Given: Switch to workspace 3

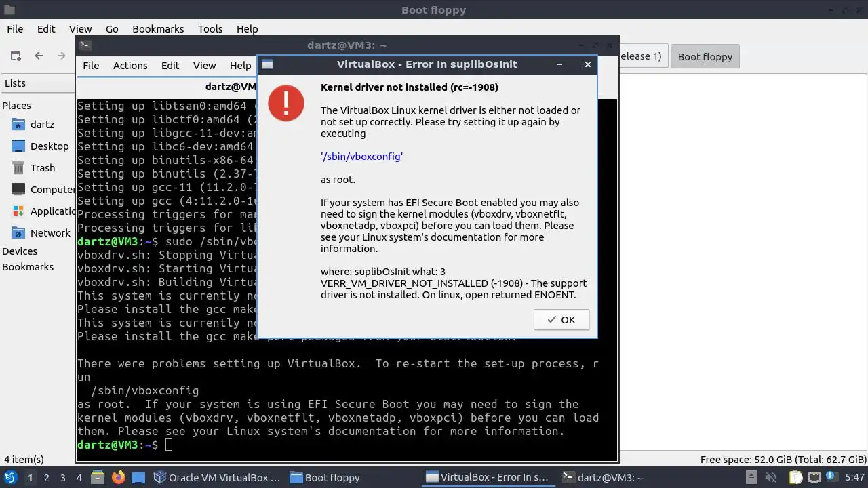Looking at the screenshot, I should (x=62, y=478).
